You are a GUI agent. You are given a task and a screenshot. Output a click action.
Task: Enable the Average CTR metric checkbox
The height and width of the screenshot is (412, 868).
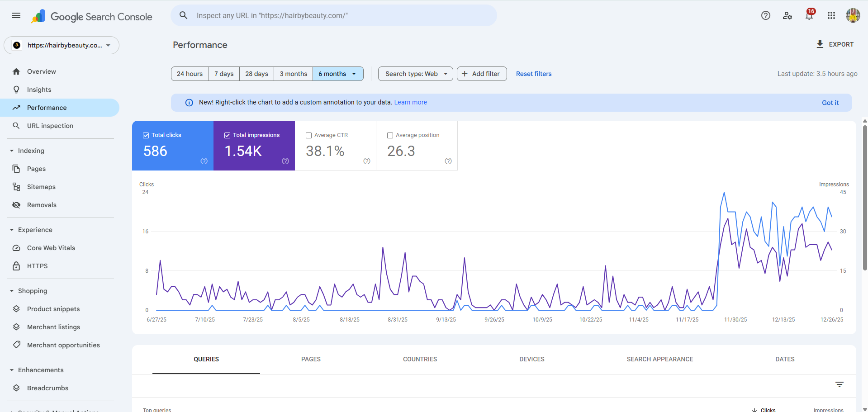click(x=309, y=135)
